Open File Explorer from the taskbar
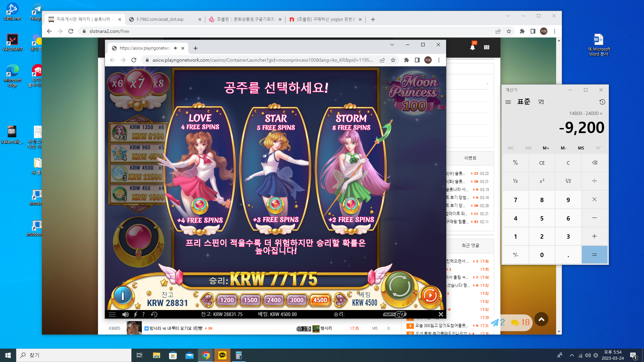Screen dimensions: 644x362 pos(156,355)
